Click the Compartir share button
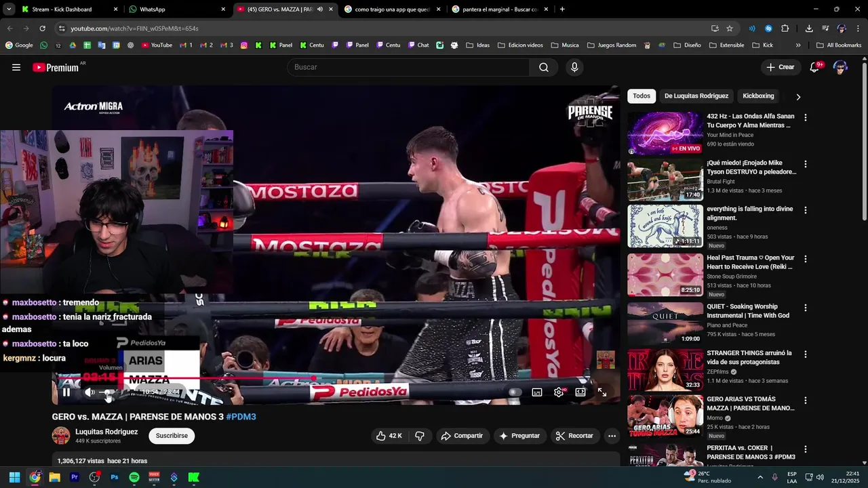Image resolution: width=868 pixels, height=488 pixels. coord(462,436)
